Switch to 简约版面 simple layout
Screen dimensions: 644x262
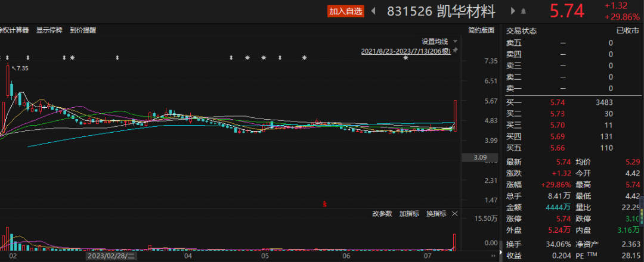[481, 30]
